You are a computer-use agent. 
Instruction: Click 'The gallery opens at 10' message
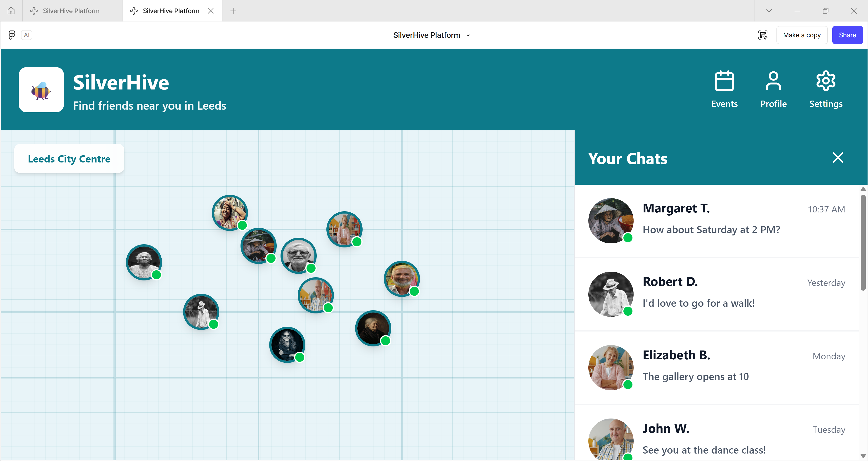[696, 376]
